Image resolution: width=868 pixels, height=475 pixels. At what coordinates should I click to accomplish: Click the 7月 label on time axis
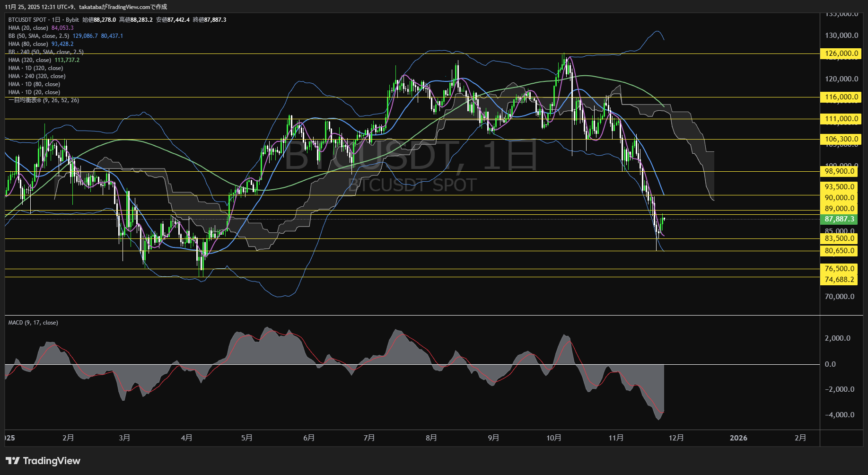(369, 438)
